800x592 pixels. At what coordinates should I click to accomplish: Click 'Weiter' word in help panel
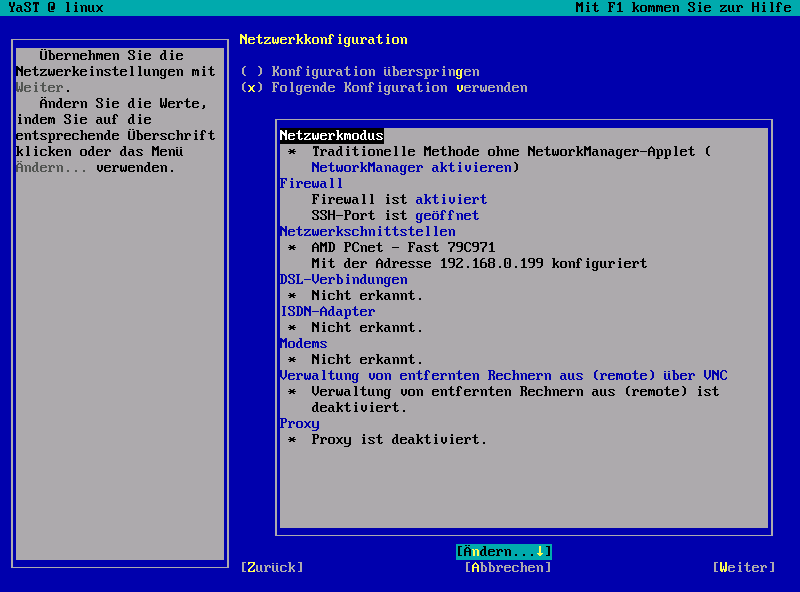click(x=40, y=87)
